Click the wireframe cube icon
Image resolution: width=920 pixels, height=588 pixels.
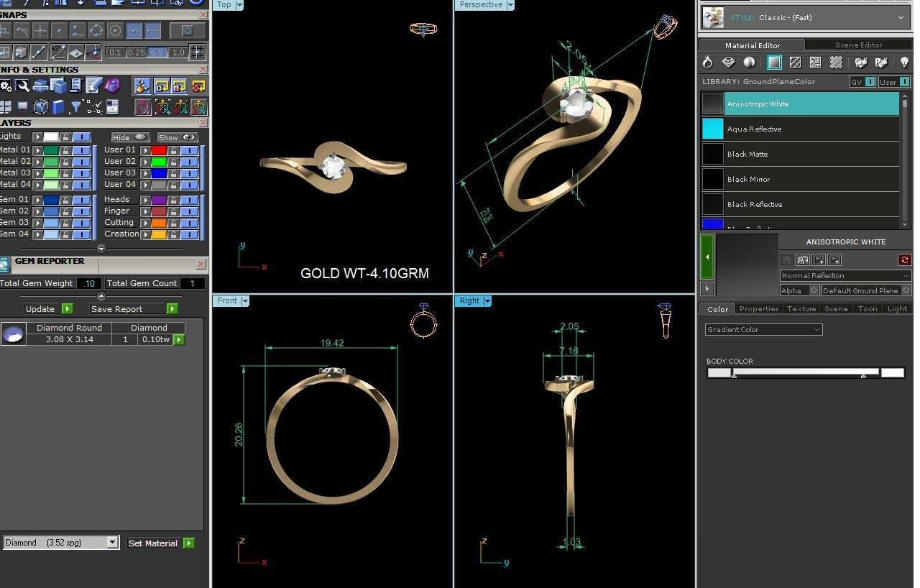[x=40, y=107]
